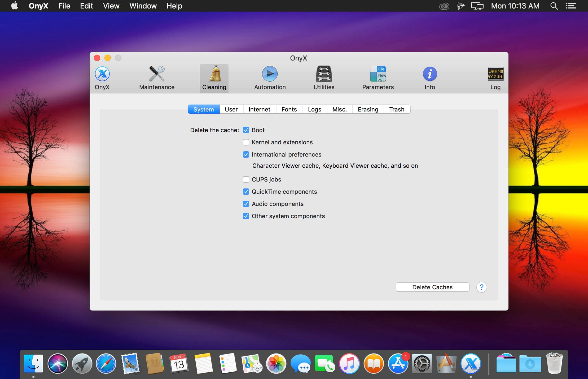The image size is (588, 379).
Task: Show the Info pane
Action: pos(430,78)
